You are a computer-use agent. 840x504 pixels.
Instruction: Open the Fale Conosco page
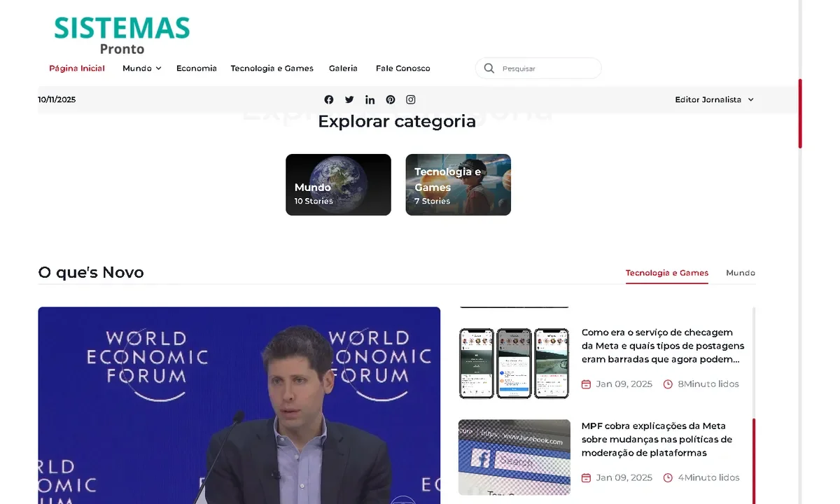tap(402, 68)
